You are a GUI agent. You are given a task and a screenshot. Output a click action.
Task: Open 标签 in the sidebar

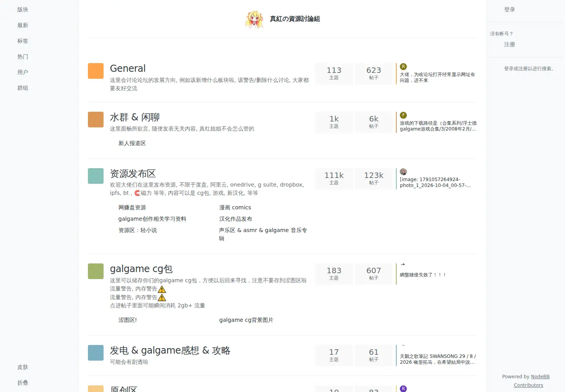[23, 41]
